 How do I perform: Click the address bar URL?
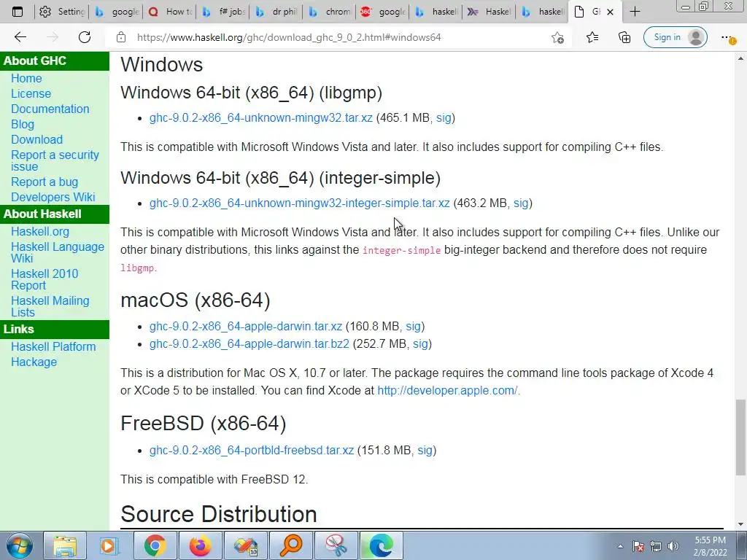click(289, 37)
